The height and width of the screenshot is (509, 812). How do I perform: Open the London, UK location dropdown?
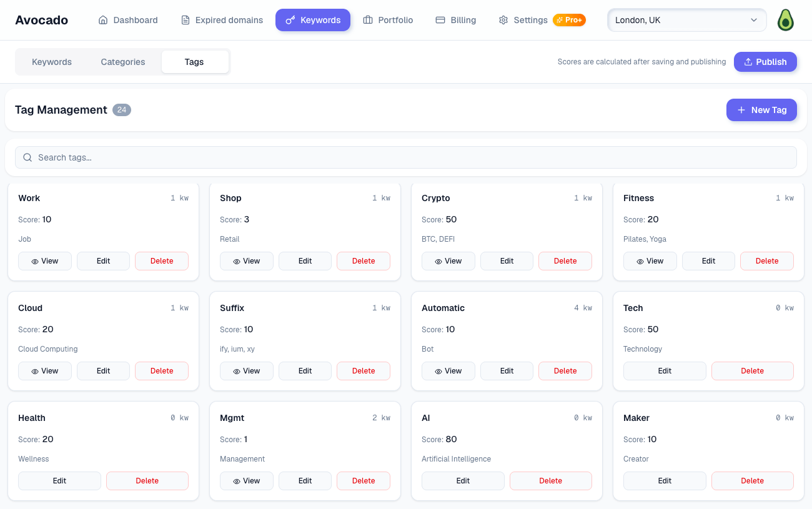686,20
